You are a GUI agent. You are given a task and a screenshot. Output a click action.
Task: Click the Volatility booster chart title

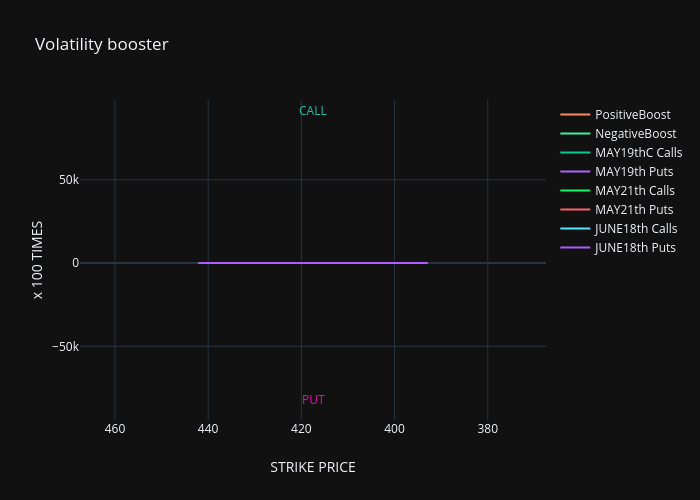[x=101, y=44]
